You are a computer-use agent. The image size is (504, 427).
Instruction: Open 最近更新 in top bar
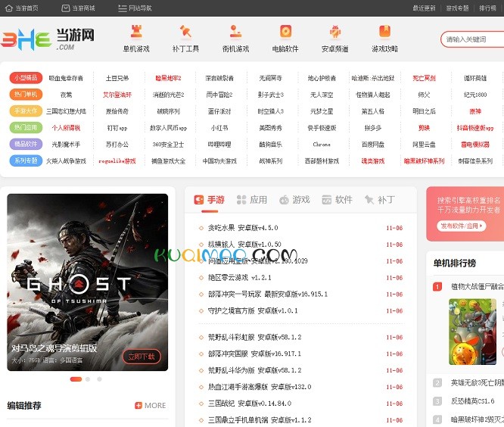[x=424, y=8]
